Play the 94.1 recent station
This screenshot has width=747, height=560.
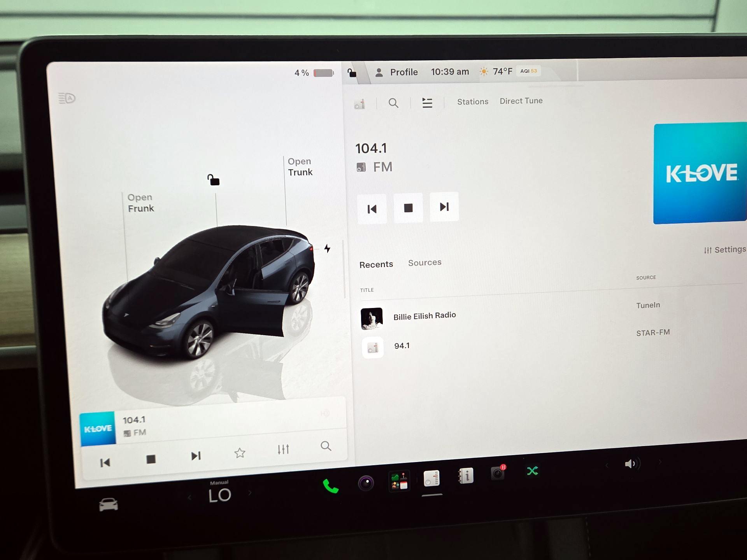402,346
